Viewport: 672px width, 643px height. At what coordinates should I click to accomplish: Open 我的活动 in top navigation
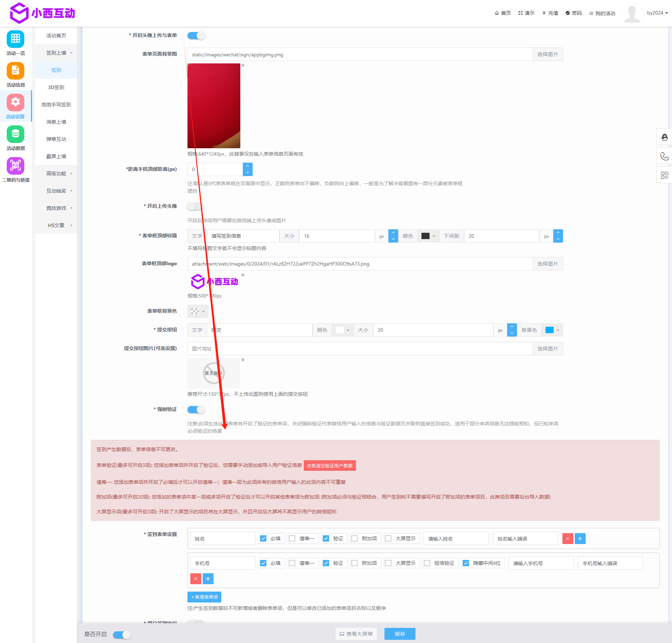(602, 13)
